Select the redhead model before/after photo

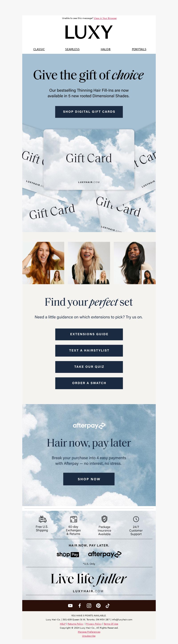43,263
